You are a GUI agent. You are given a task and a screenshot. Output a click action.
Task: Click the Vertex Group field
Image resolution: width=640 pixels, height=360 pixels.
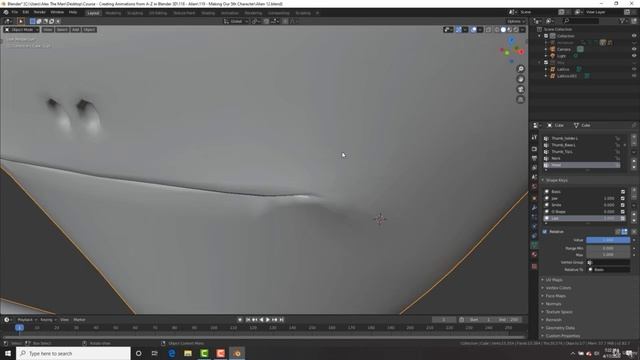(x=608, y=262)
